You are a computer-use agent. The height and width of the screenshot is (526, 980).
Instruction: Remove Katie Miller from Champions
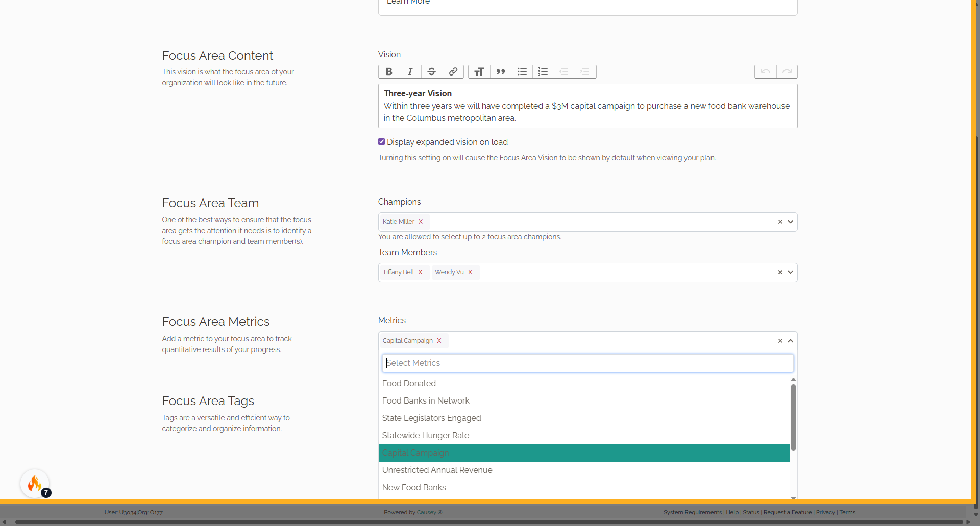[x=421, y=222]
